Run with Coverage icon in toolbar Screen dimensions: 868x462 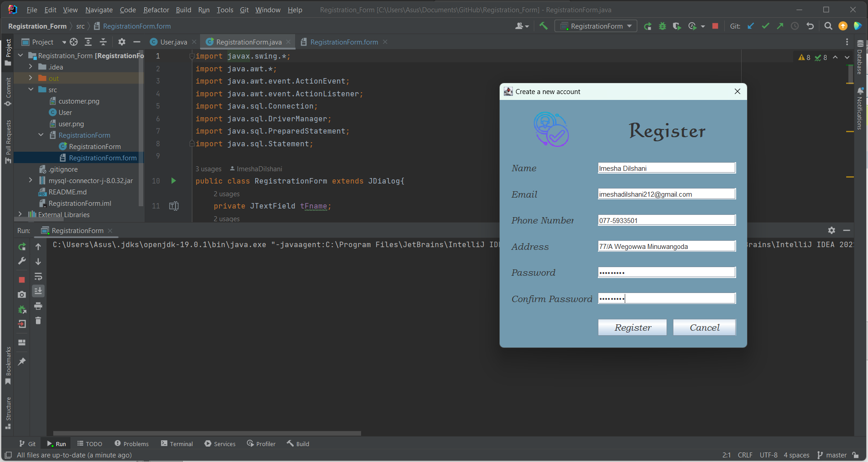coord(677,26)
